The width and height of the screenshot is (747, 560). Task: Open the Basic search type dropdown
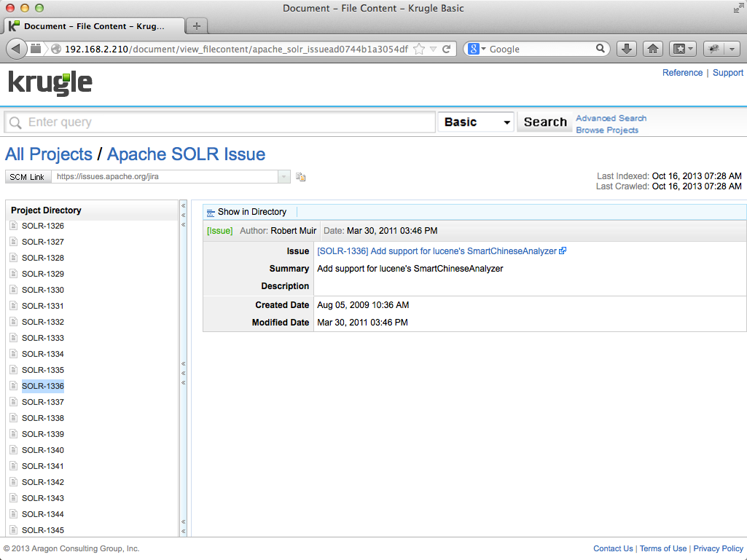point(476,122)
